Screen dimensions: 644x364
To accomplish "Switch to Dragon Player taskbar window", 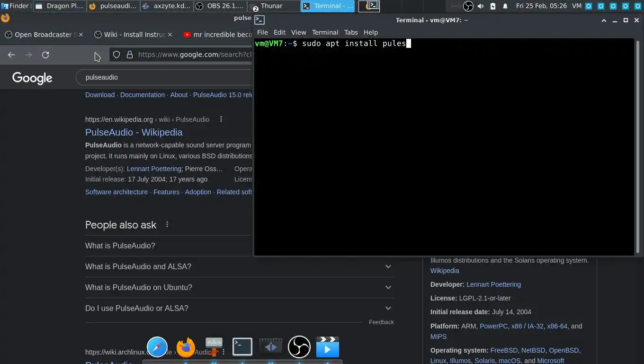I will coord(59,6).
